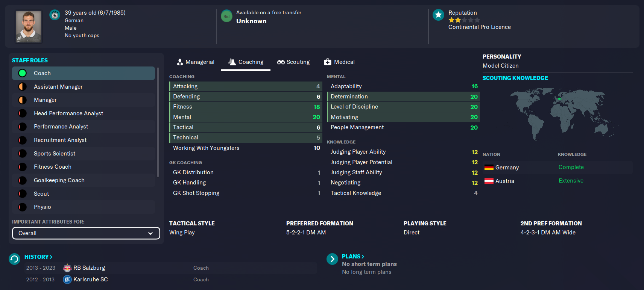The image size is (644, 290).
Task: Expand the Plans section link
Action: 353,257
